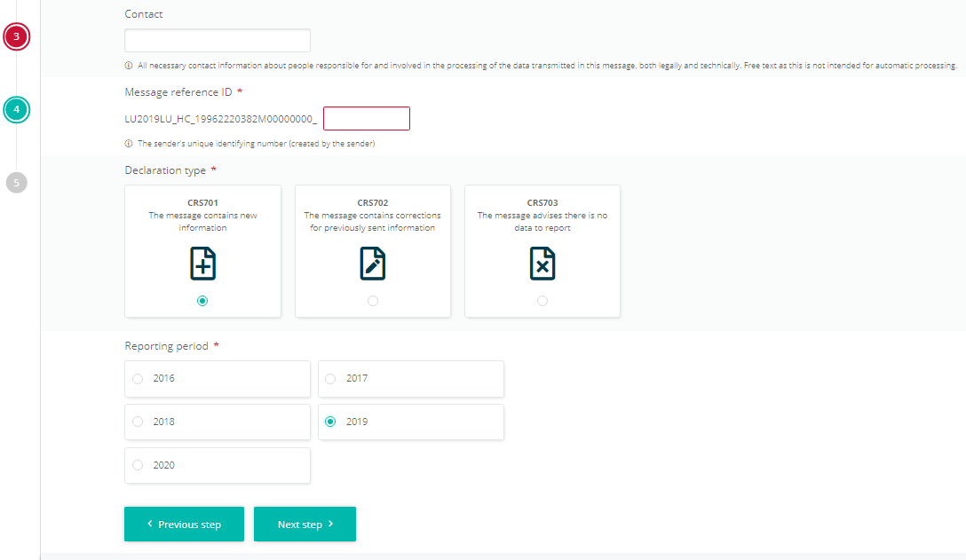Click the Declaration type label
The width and height of the screenshot is (966, 560).
[x=165, y=170]
